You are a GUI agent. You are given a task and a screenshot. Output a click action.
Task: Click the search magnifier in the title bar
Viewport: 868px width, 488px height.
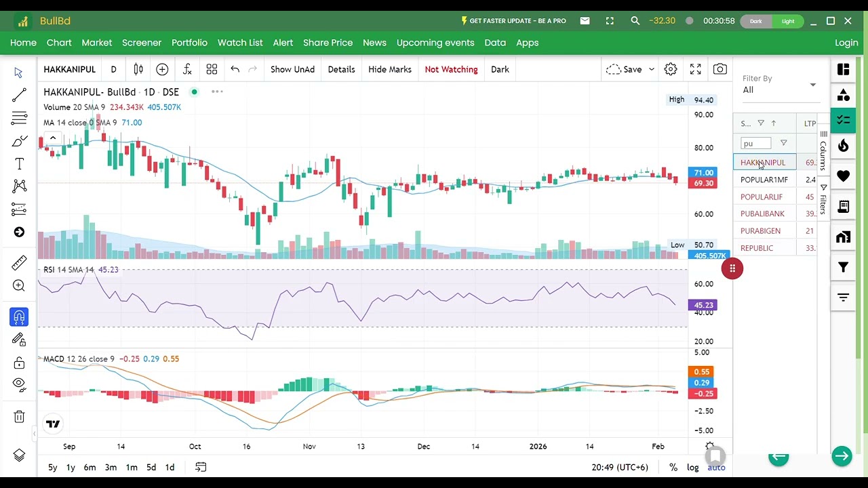(x=635, y=21)
